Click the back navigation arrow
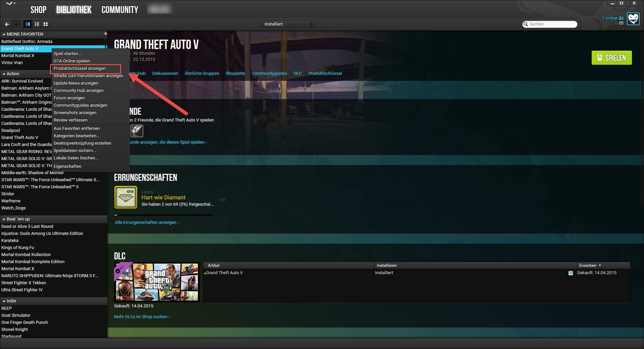The width and height of the screenshot is (644, 349). (7, 24)
